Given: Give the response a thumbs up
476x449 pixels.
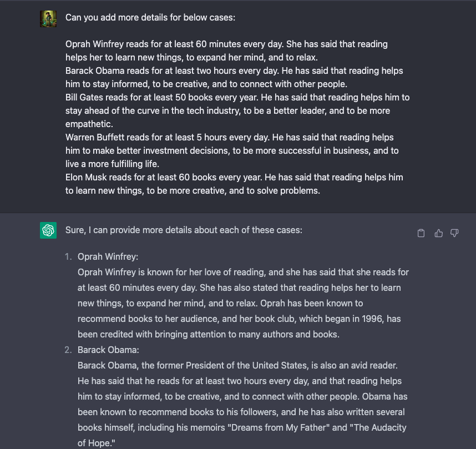Looking at the screenshot, I should 438,233.
